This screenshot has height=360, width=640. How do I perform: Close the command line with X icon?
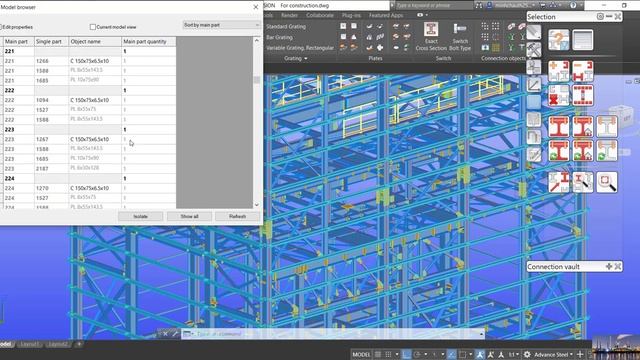[x=165, y=334]
